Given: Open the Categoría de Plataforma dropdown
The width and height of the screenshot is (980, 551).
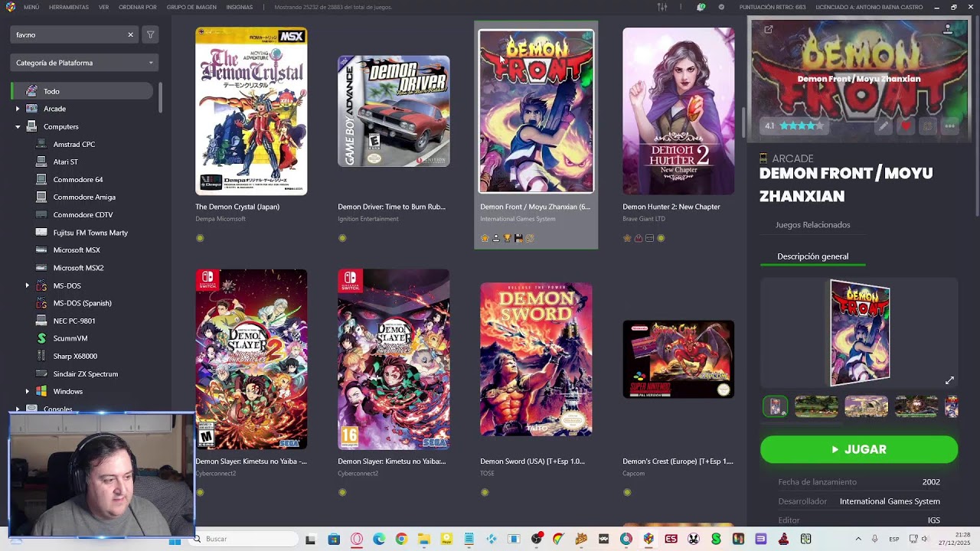Looking at the screenshot, I should coord(84,63).
